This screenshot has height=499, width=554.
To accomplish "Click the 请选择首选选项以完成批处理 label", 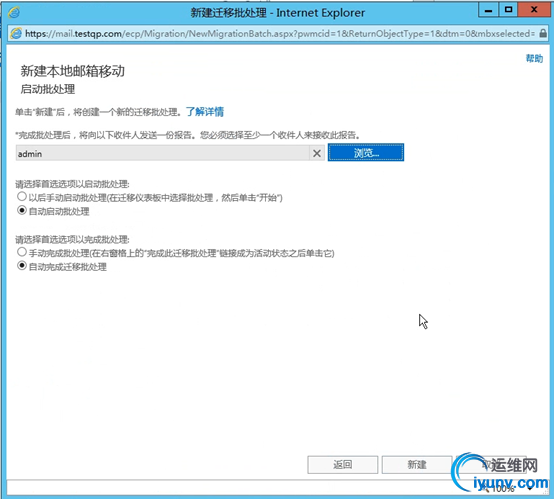I will [x=72, y=240].
